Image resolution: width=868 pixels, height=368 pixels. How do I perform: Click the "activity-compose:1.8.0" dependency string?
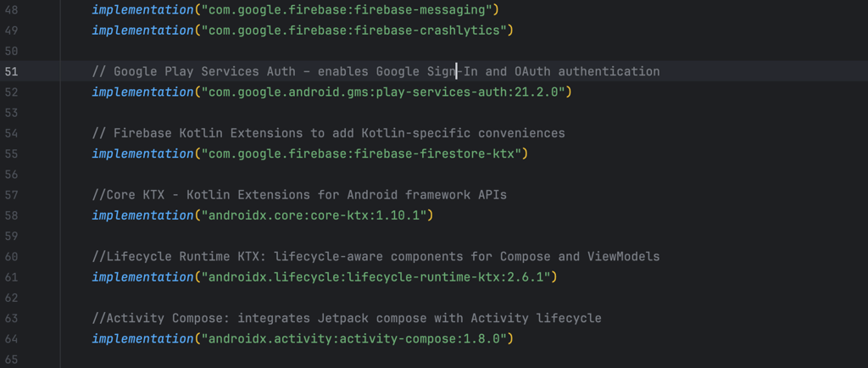[x=353, y=338]
